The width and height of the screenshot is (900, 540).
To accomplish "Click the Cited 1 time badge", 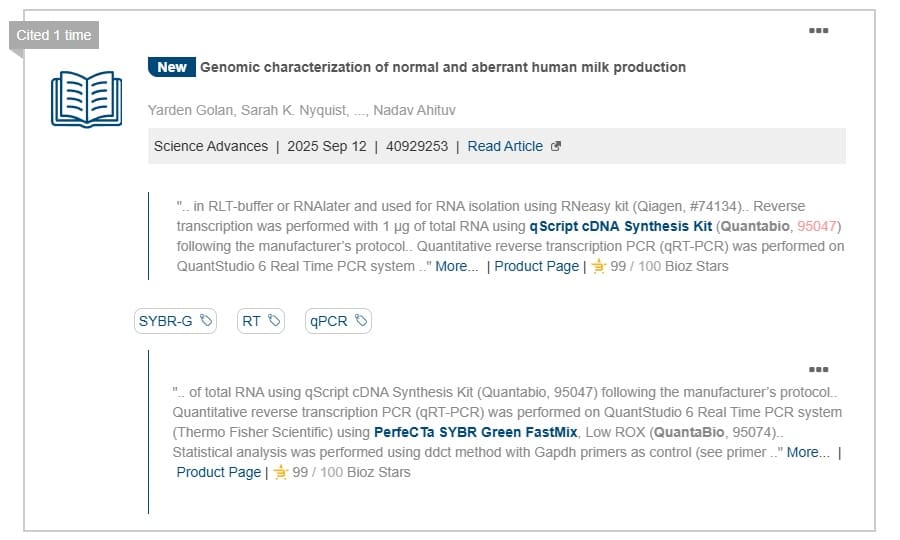I will [x=54, y=35].
